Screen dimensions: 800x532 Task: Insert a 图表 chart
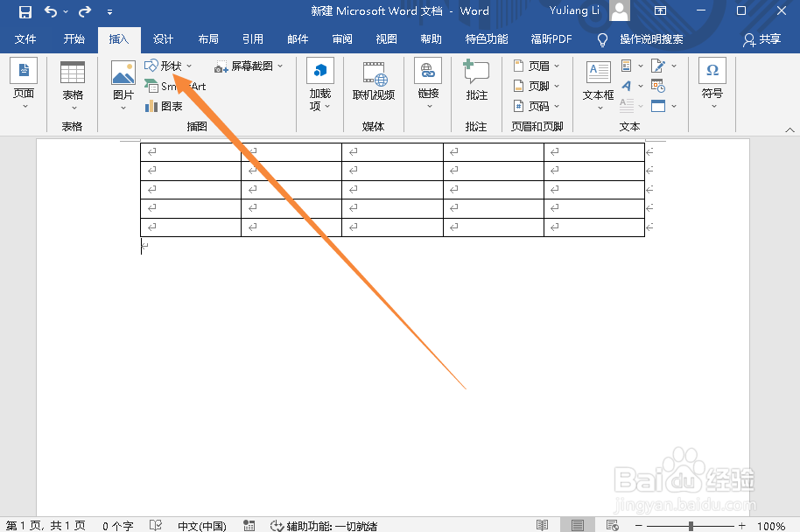tap(164, 106)
